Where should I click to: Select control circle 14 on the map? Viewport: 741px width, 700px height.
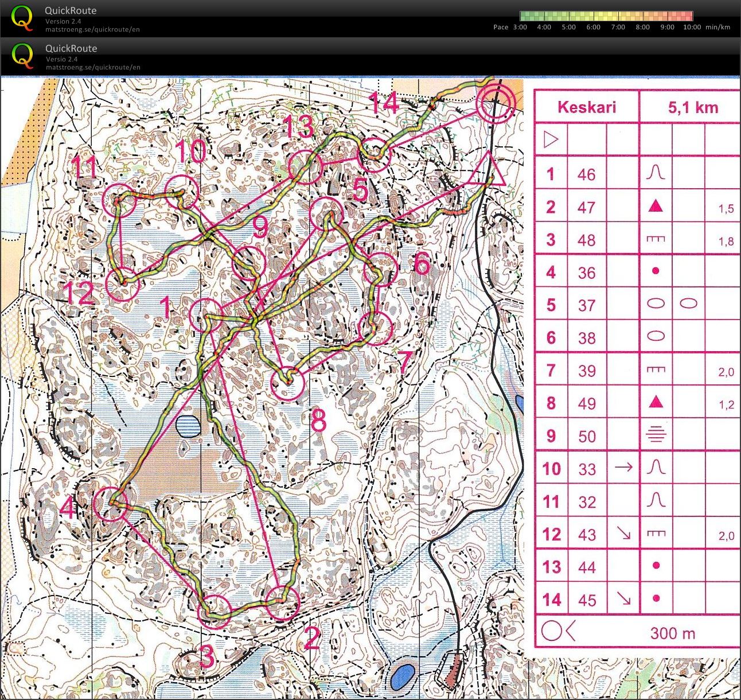pos(375,155)
